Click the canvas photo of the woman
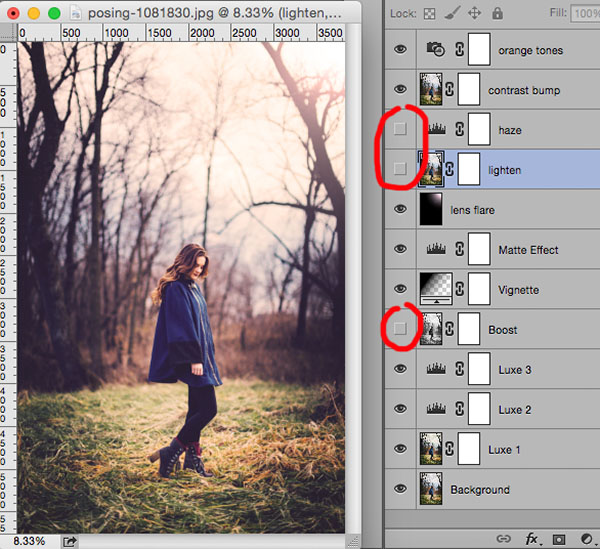This screenshot has width=600, height=549. (x=181, y=287)
